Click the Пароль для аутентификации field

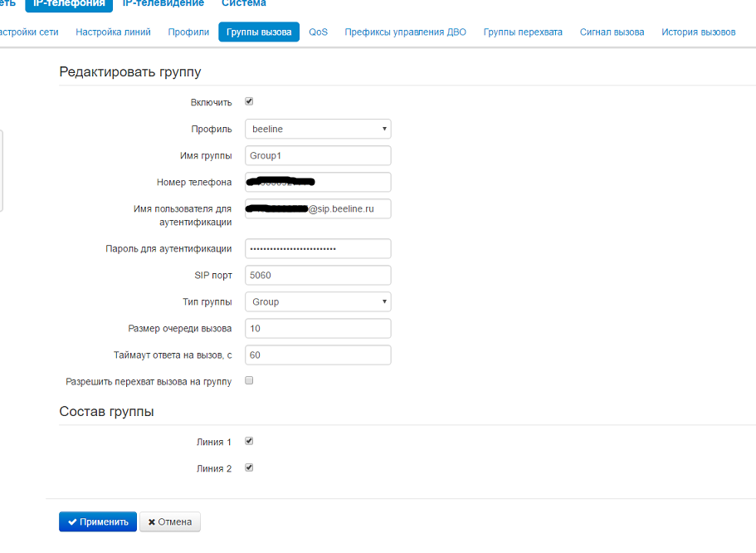click(318, 248)
